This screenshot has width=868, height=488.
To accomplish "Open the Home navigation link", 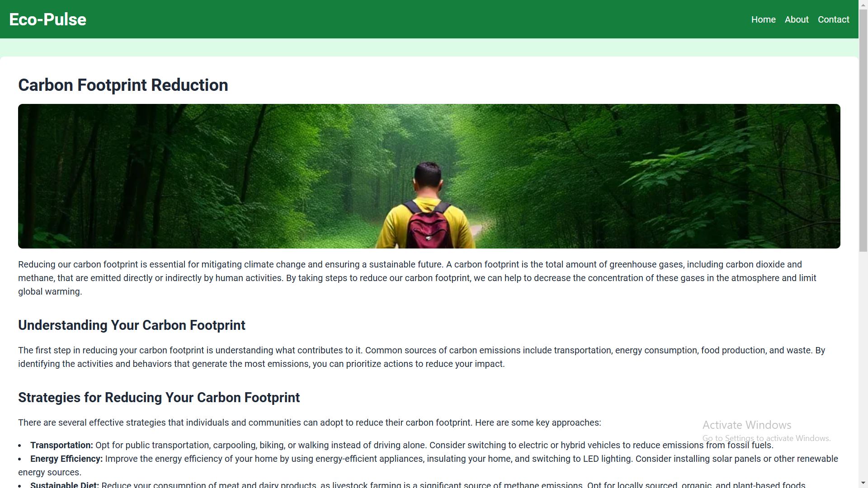I will [763, 19].
